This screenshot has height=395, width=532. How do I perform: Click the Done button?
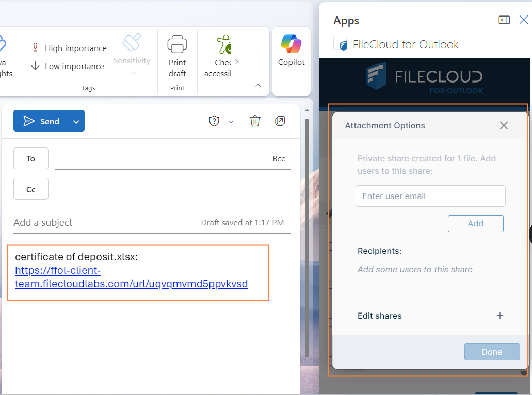492,352
